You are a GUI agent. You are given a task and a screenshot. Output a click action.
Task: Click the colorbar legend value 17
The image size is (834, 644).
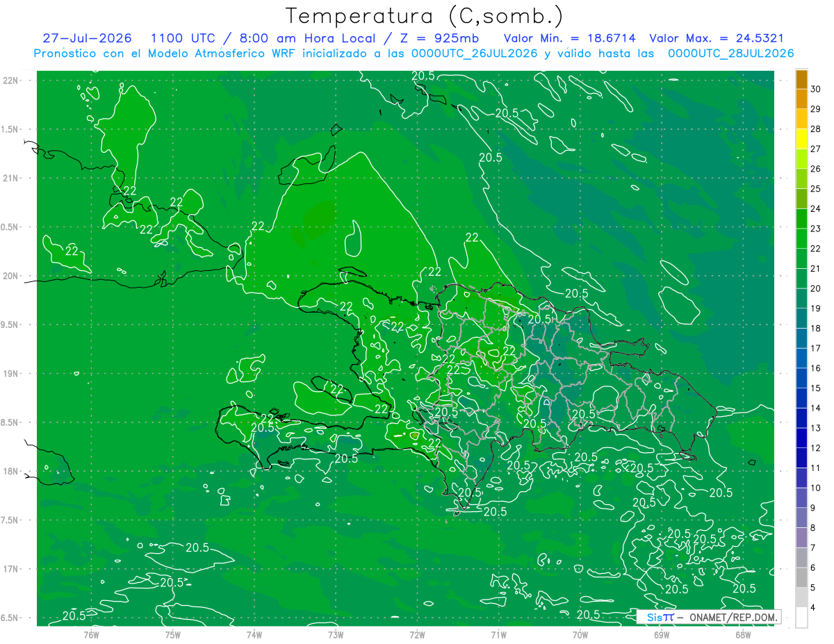click(815, 348)
